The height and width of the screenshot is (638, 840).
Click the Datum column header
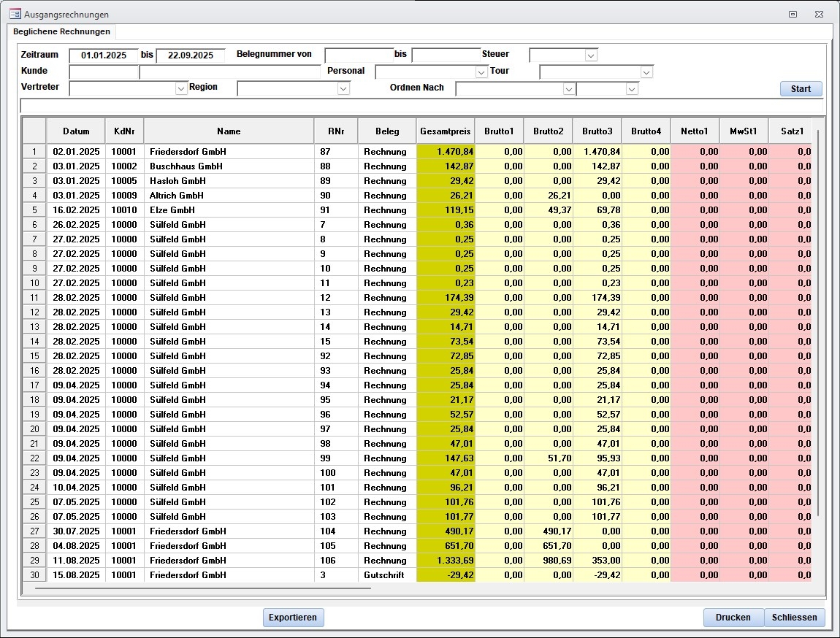click(x=76, y=131)
